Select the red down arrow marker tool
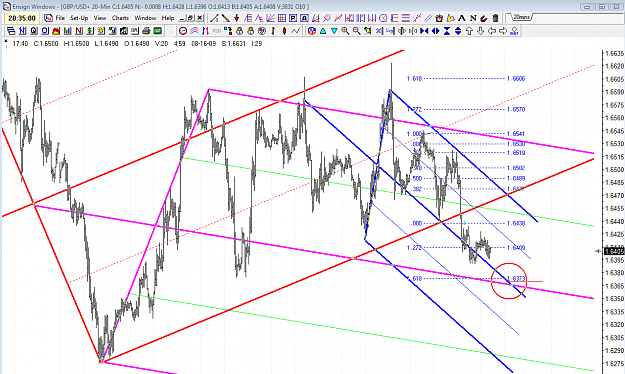 coord(237,18)
